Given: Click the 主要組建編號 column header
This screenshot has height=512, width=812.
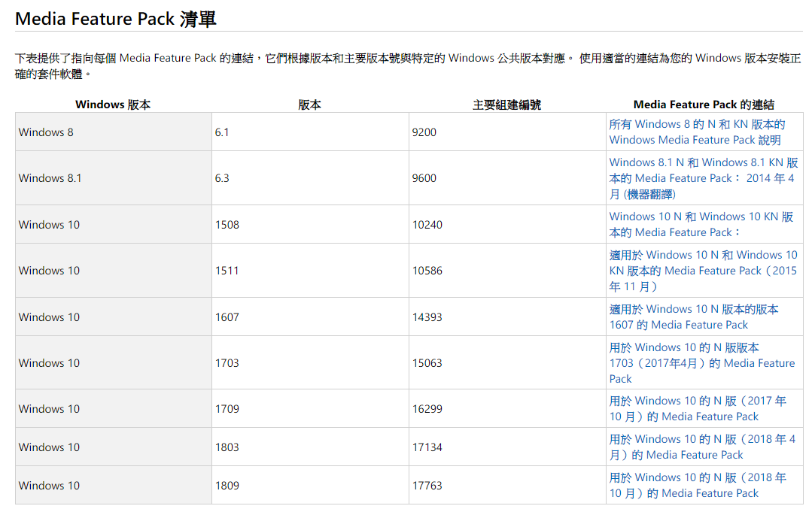Looking at the screenshot, I should (x=507, y=105).
